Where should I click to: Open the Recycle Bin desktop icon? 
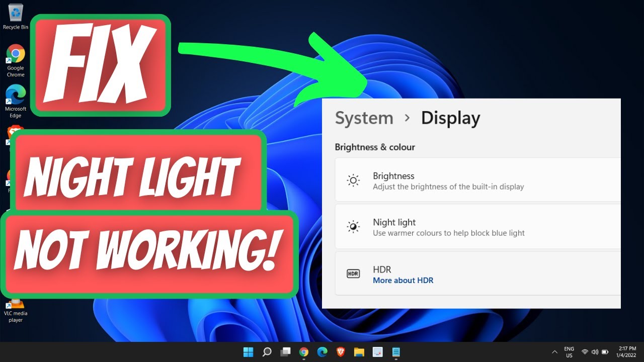point(16,17)
